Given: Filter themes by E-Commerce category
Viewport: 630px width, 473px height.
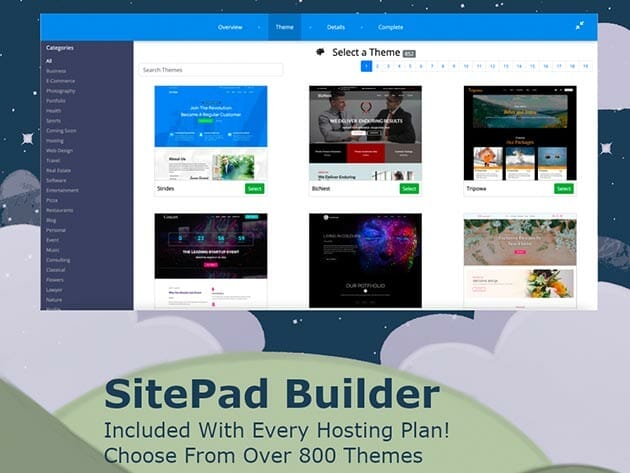Looking at the screenshot, I should pos(61,81).
